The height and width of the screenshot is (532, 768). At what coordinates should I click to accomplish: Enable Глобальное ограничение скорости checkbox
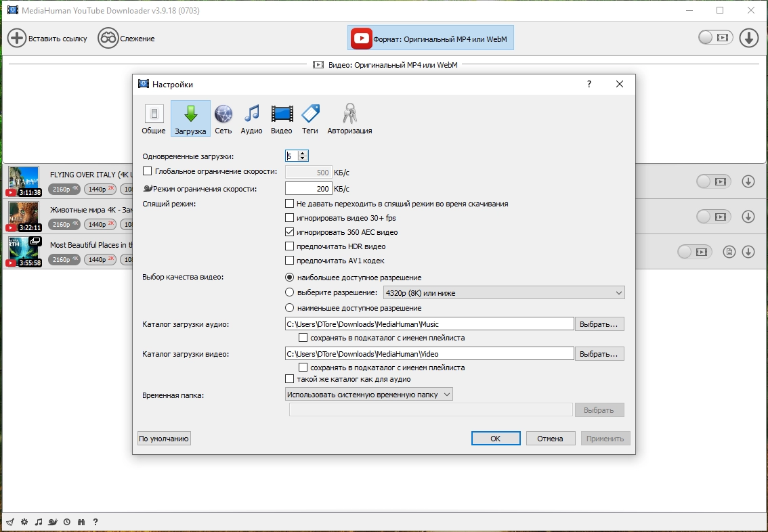coord(148,171)
